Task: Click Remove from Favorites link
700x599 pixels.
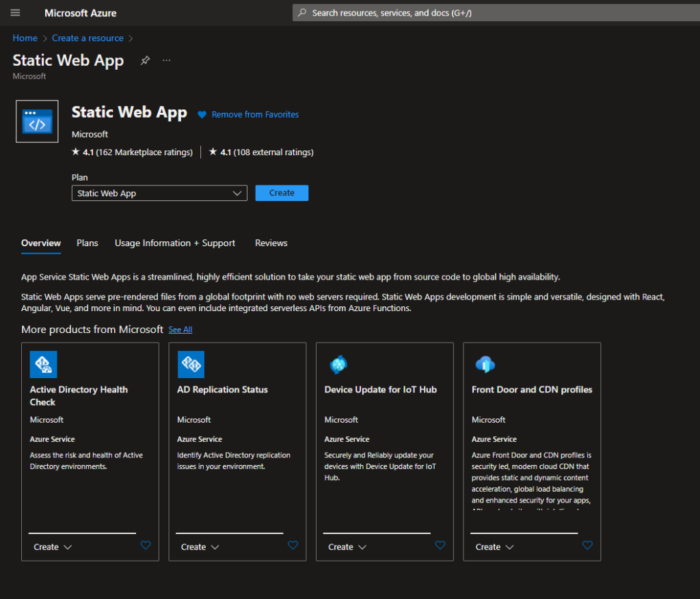Action: 255,115
